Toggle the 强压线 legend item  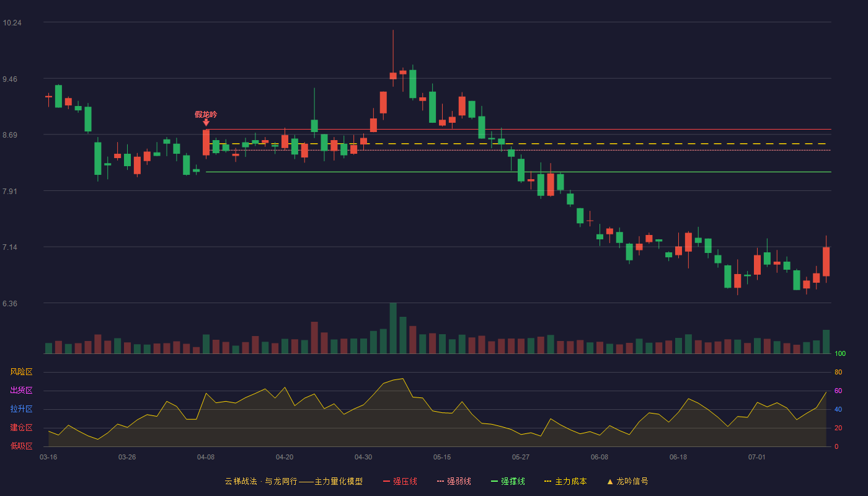[x=400, y=481]
